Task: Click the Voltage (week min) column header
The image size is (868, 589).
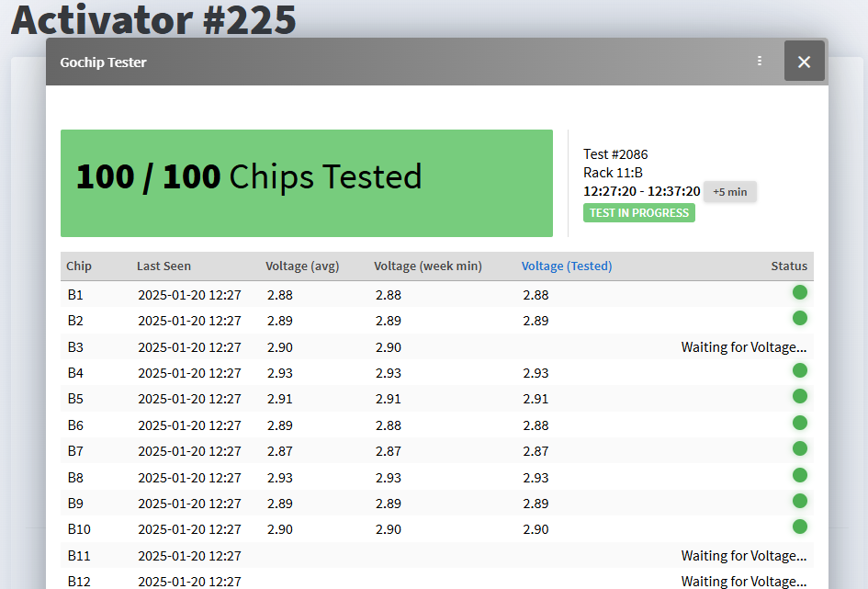Action: [427, 266]
